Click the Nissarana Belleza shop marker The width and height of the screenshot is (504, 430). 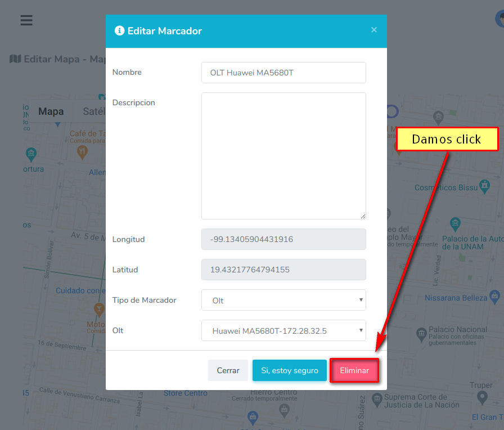point(494,295)
